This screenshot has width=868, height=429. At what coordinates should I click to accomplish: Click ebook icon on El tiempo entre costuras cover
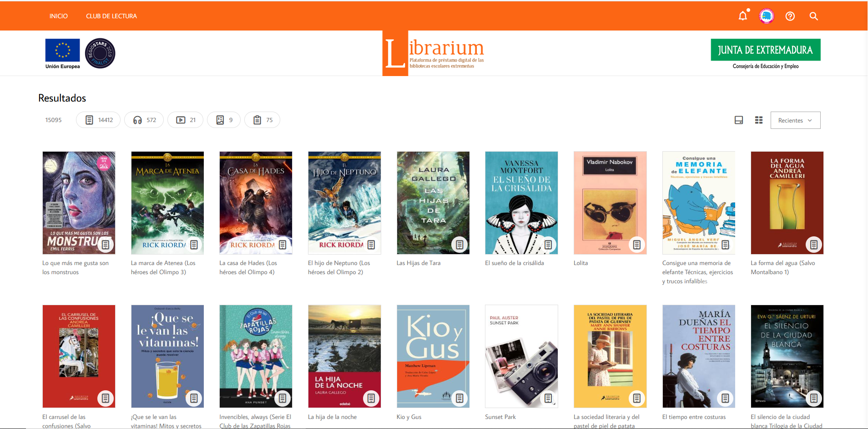coord(726,398)
